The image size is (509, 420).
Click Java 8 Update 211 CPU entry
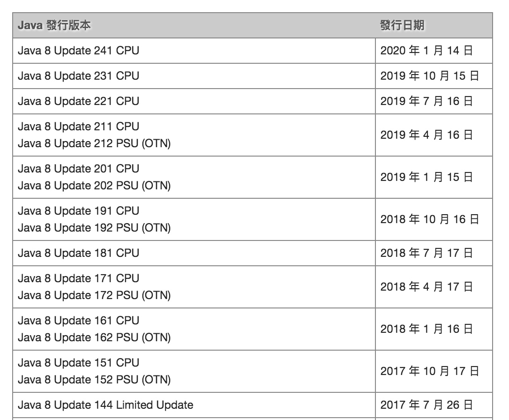pos(78,127)
